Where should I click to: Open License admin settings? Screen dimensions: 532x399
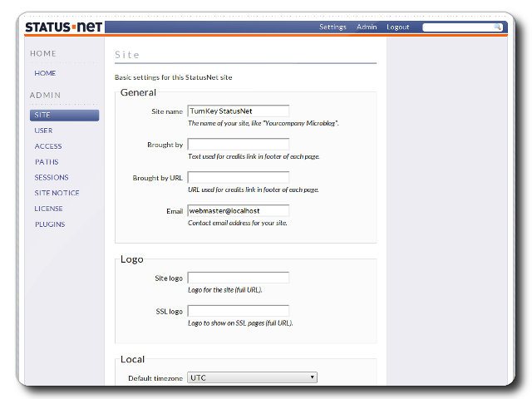[x=48, y=209]
